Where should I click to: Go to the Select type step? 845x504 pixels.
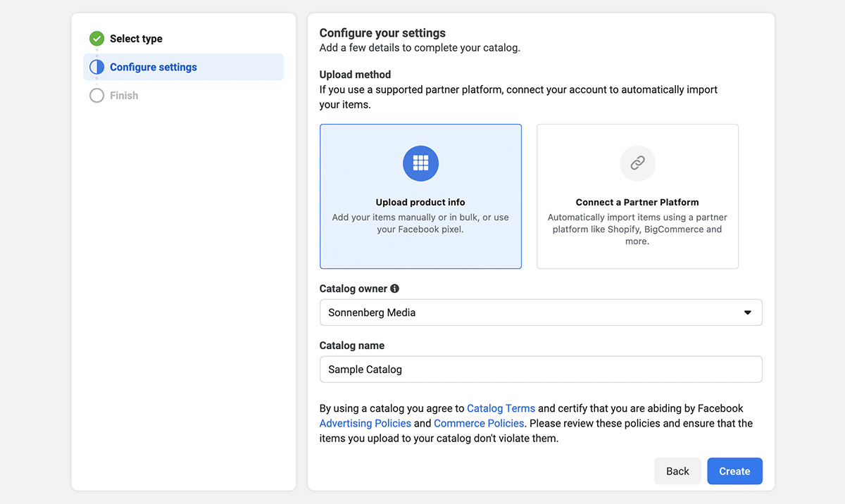tap(136, 39)
